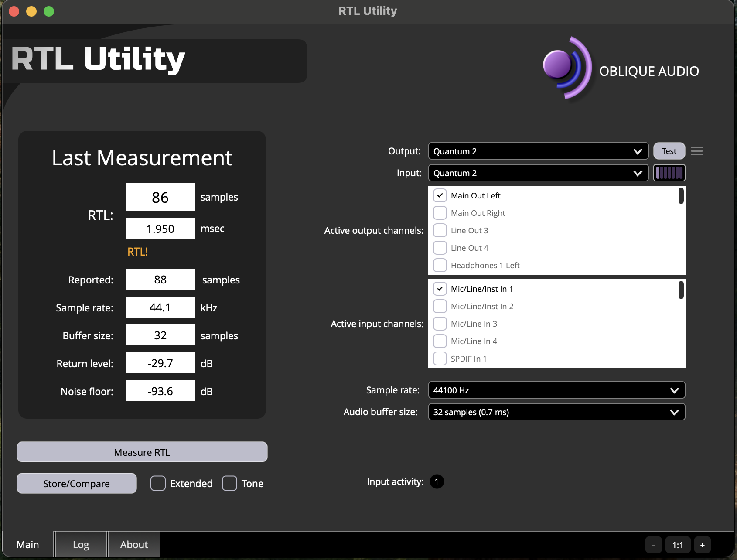Click the Buffer size value 32
737x560 pixels.
tap(160, 335)
